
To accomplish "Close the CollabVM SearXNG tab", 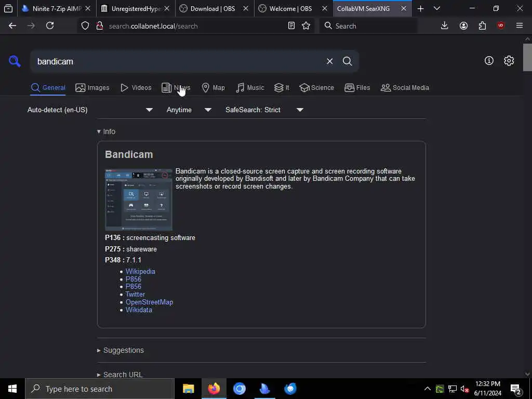I will pos(403,8).
